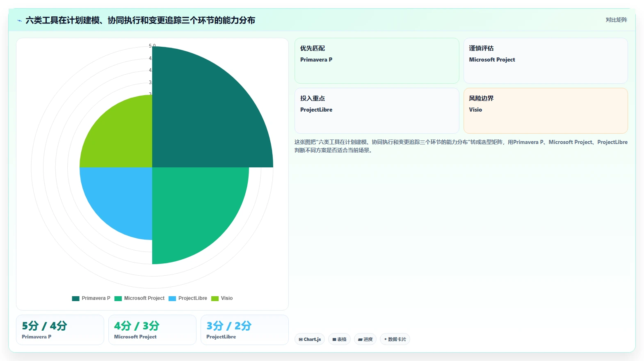Click the Chart.js tag chip
The height and width of the screenshot is (361, 644).
[310, 339]
